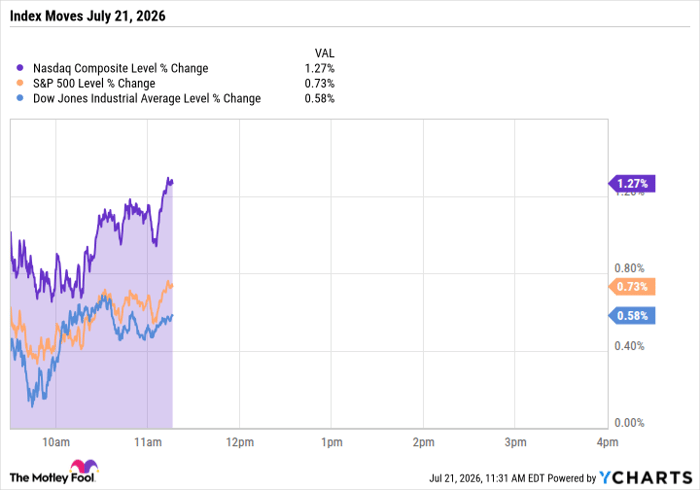Viewport: 700px width, 490px height.
Task: Click the 0.80% y-axis label
Action: (629, 268)
